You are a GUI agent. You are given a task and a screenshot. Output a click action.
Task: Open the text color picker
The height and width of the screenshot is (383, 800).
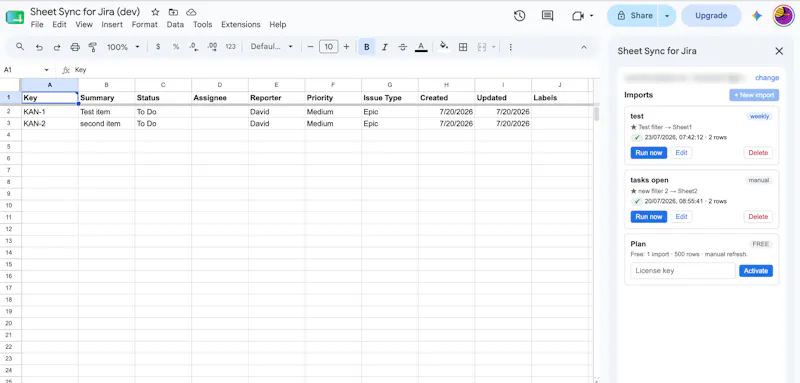point(421,47)
